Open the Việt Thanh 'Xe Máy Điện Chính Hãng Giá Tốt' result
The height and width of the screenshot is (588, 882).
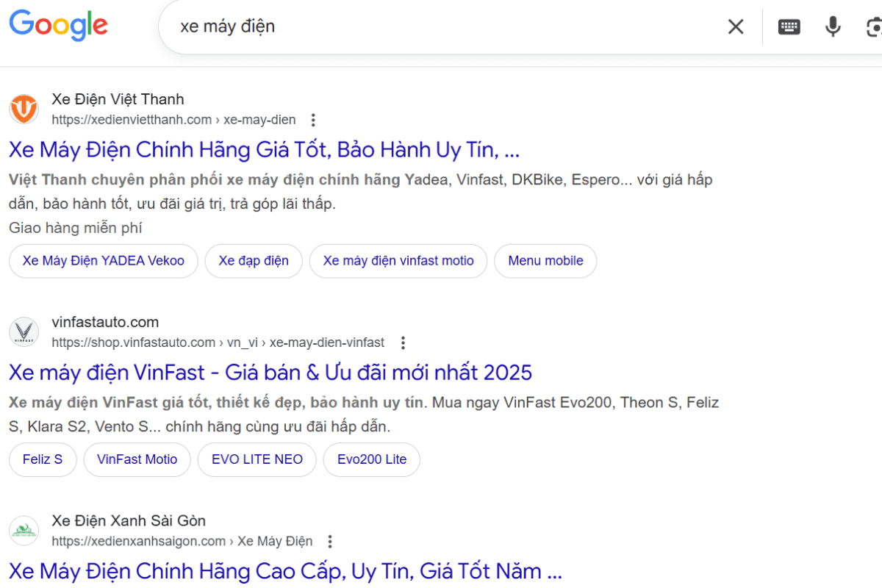click(x=264, y=150)
